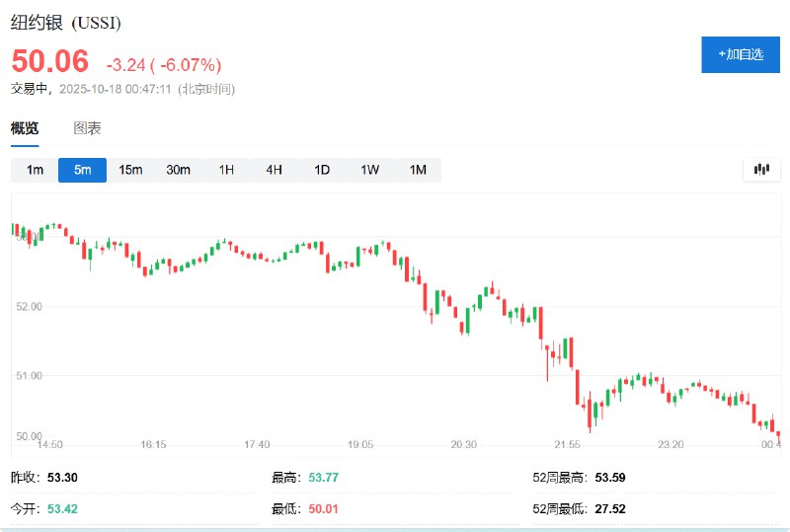790x532 pixels.
Task: Select the 1m timeframe
Action: pyautogui.click(x=35, y=170)
